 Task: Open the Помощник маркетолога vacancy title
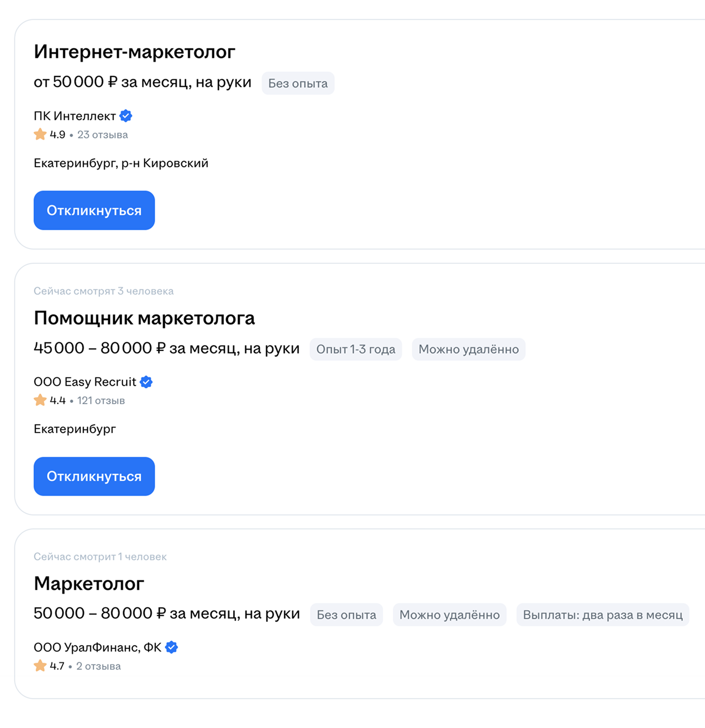click(x=145, y=318)
